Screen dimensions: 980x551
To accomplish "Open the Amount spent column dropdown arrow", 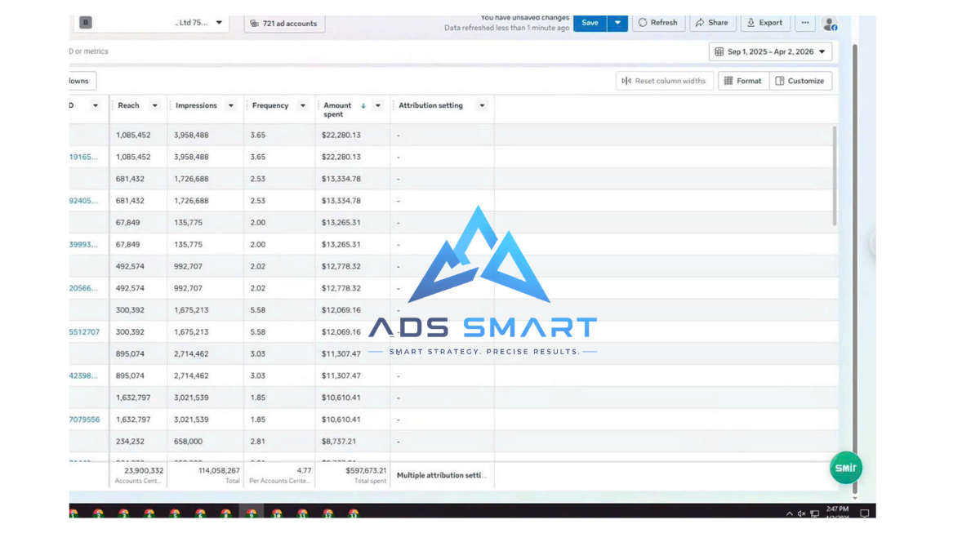I will pos(378,105).
